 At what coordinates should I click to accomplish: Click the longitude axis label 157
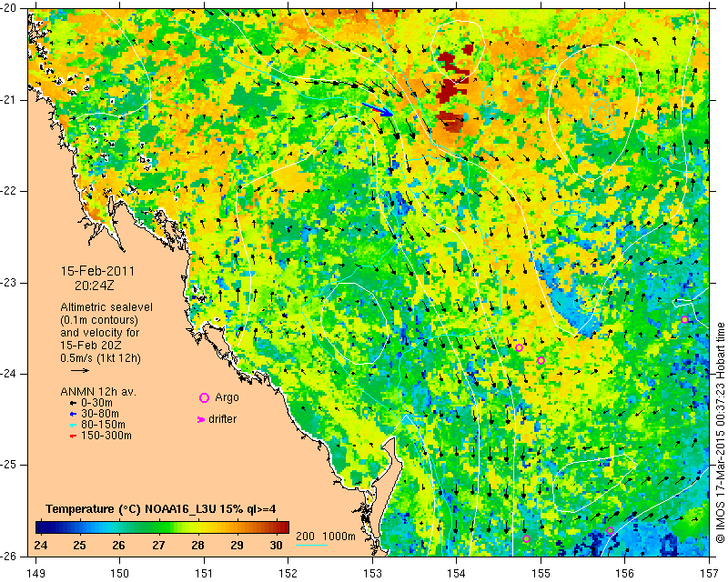click(x=710, y=574)
